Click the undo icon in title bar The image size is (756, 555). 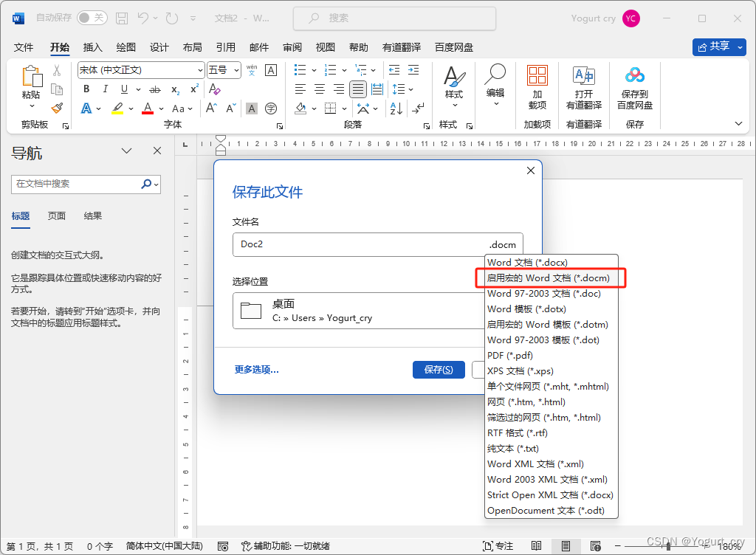[142, 18]
